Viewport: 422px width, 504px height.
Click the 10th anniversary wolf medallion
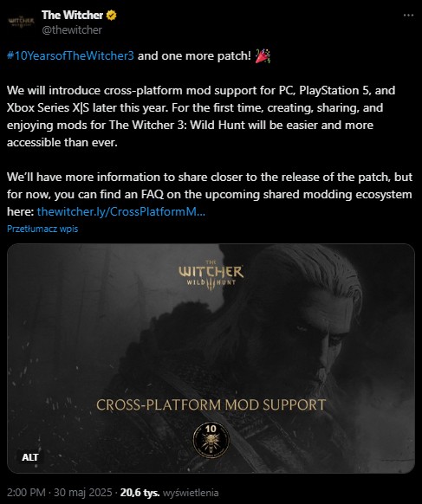211,440
